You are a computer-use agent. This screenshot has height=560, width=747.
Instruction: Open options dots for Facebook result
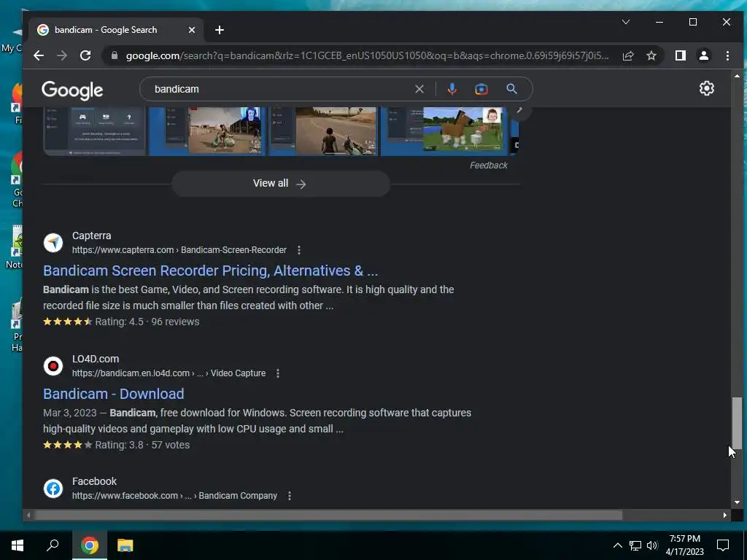tap(289, 496)
